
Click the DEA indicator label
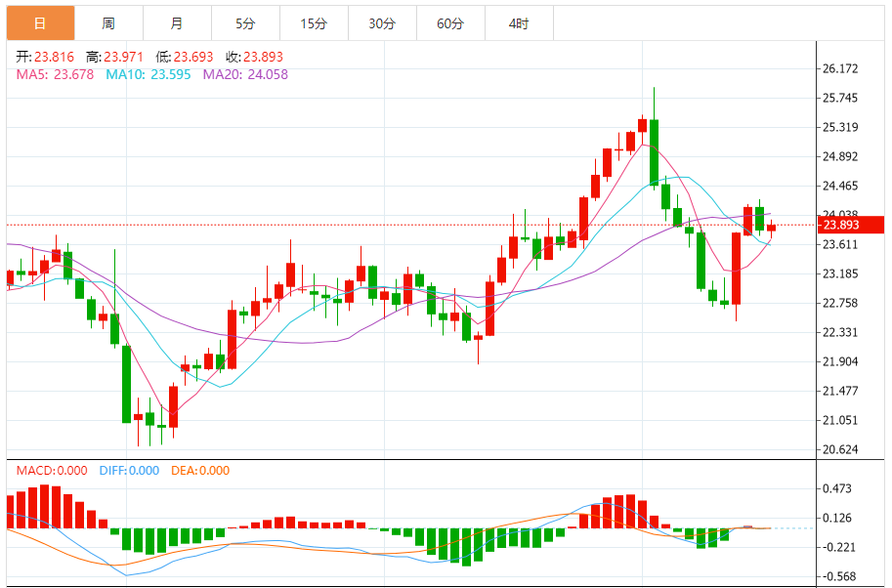click(200, 471)
